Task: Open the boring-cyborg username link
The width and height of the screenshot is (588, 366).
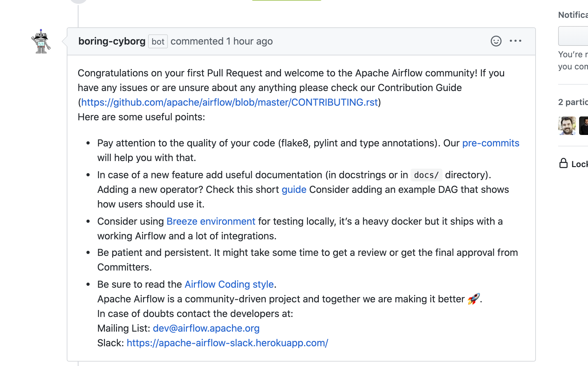Action: click(x=112, y=41)
